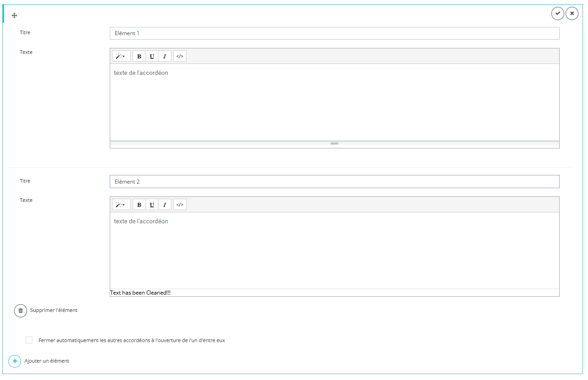Switch first editor to code view

click(x=180, y=56)
